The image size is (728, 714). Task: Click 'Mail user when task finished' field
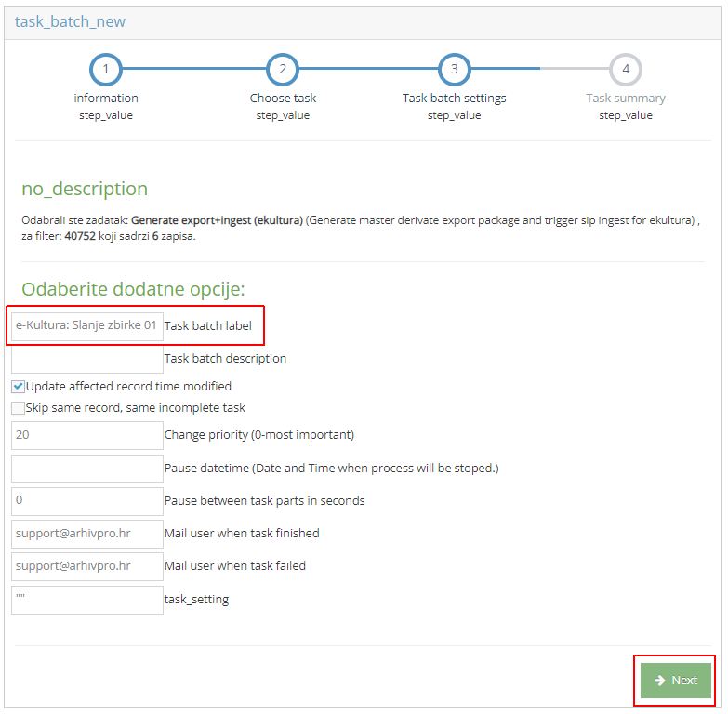click(87, 534)
